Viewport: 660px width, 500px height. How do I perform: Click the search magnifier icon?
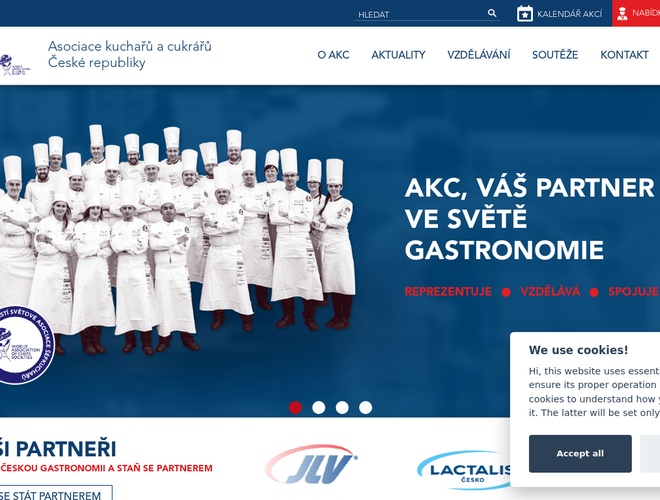point(492,13)
